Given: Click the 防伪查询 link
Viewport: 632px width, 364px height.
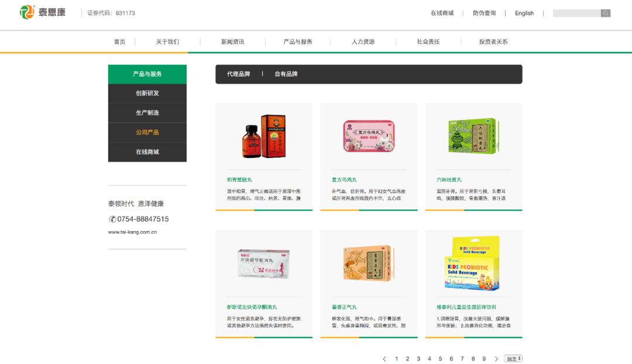Looking at the screenshot, I should [x=484, y=13].
